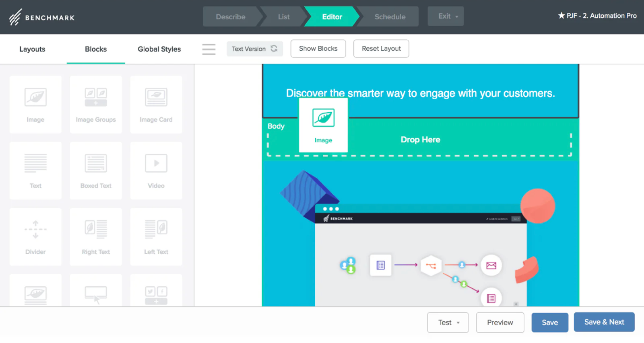Screen dimensions: 644x343
Task: Select the Text block icon
Action: (35, 170)
